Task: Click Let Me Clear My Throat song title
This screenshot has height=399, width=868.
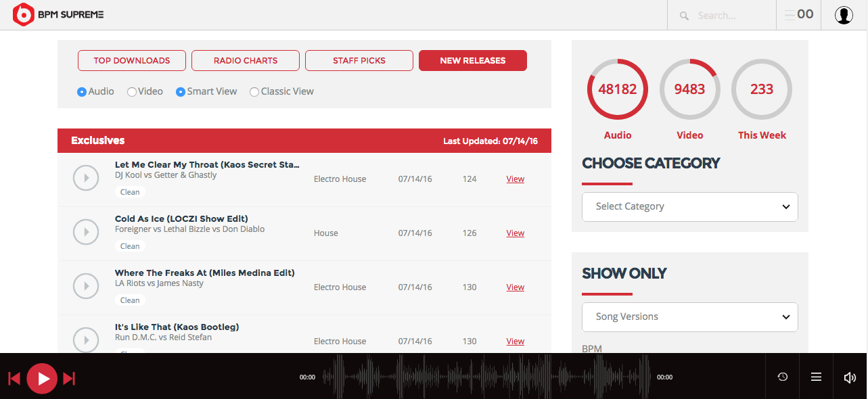Action: point(207,164)
